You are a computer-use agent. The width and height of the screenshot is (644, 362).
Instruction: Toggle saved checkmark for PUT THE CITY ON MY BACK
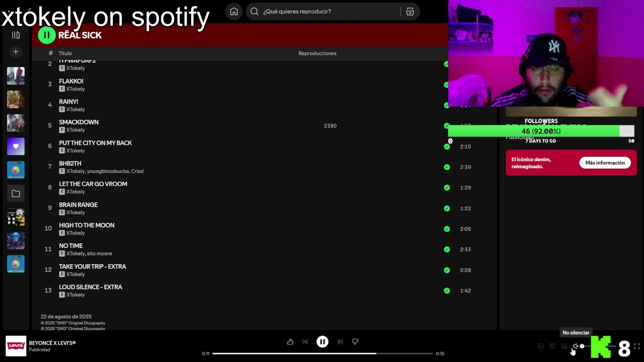tap(447, 147)
